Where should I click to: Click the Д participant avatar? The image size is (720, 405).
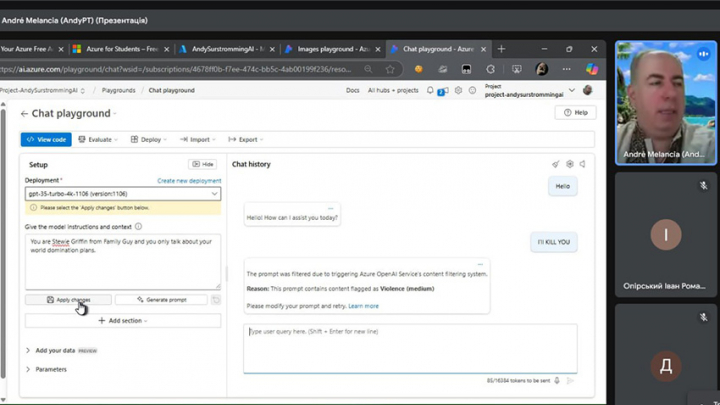666,366
